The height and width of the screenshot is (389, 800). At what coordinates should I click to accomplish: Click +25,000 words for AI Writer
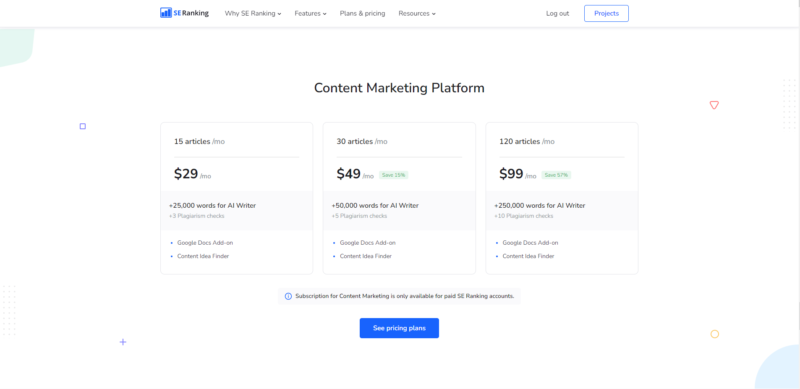click(x=212, y=205)
